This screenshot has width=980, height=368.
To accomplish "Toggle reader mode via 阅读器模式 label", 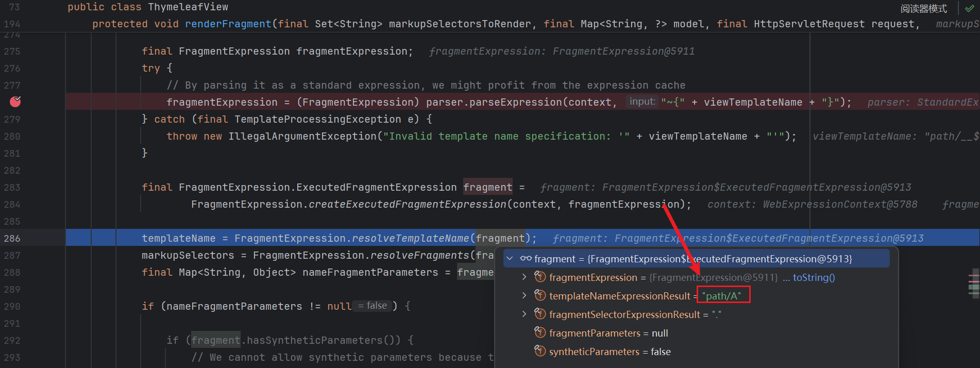I will click(923, 9).
